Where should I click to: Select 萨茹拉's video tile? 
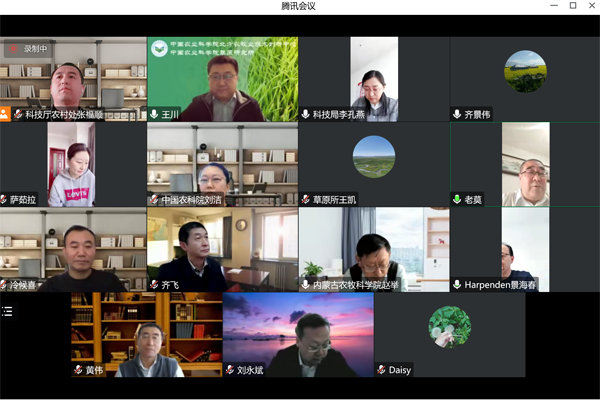[72, 165]
